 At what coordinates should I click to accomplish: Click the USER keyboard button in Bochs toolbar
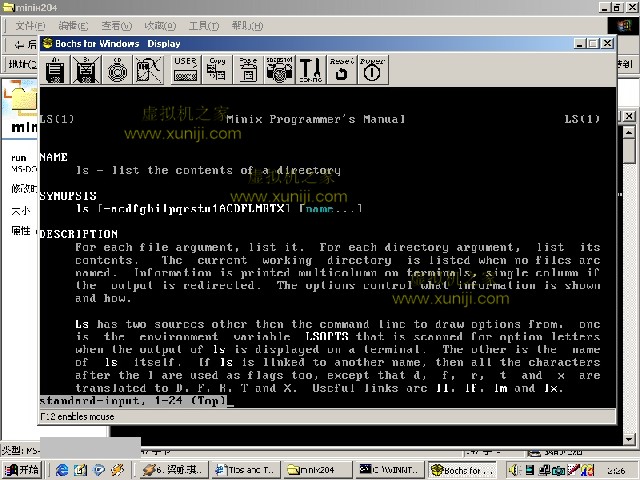[186, 70]
